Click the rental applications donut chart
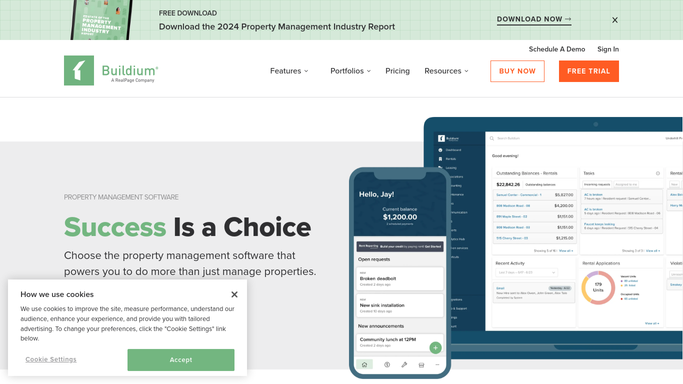The image size is (683, 384). (598, 288)
